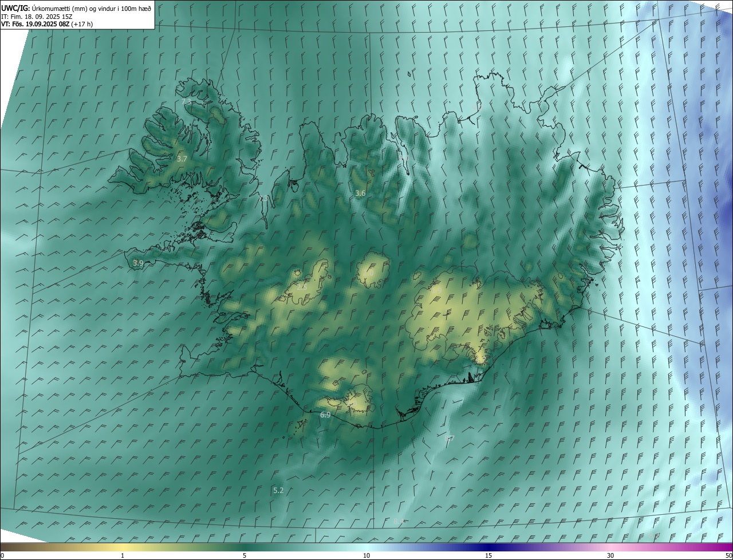Click the 15 tick label on the color scale

pos(488,555)
